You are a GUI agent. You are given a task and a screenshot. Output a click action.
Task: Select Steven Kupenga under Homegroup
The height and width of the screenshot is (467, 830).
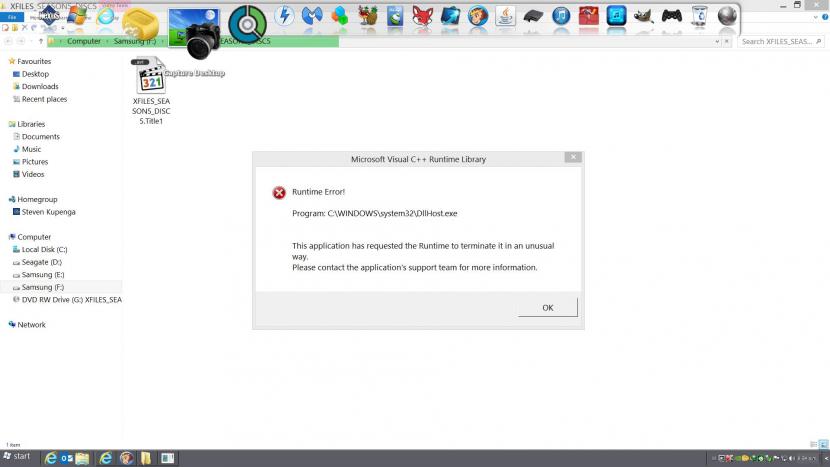48,212
